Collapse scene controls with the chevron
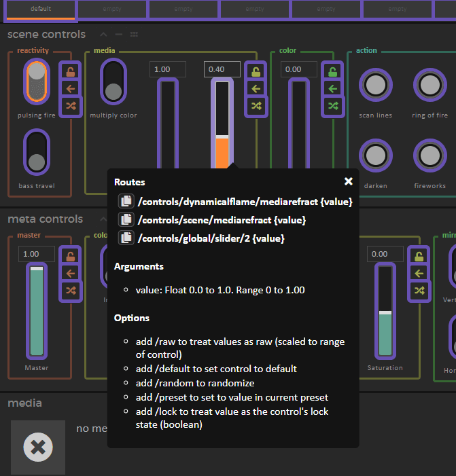Screen dimensions: 456x476 (x=103, y=34)
